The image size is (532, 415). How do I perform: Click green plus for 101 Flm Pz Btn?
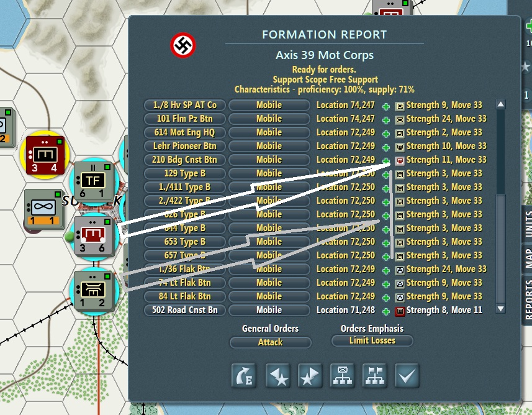click(x=385, y=121)
